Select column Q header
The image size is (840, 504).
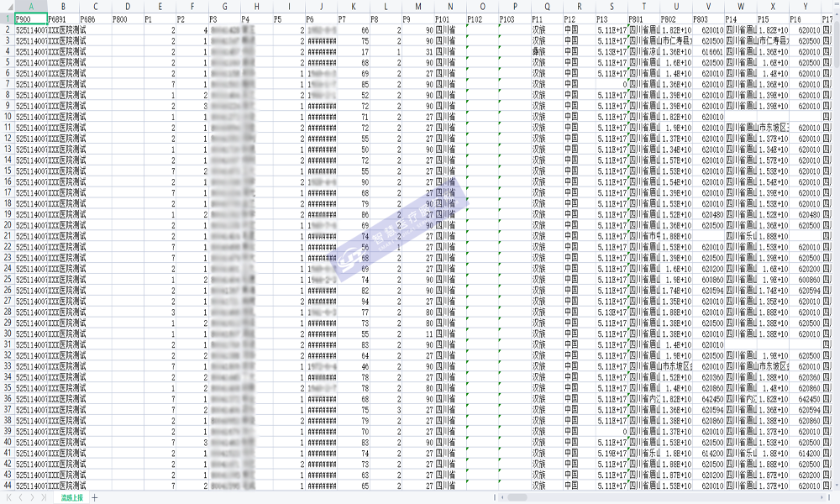[x=547, y=7]
